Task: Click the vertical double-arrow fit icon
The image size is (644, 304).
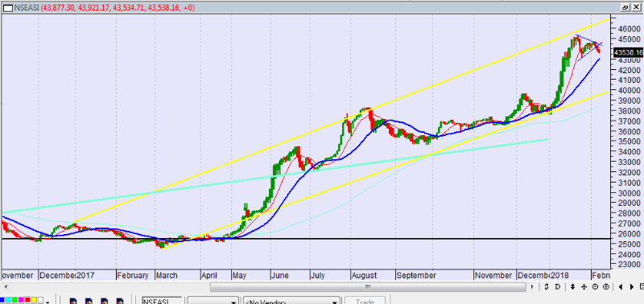Action: (x=572, y=287)
